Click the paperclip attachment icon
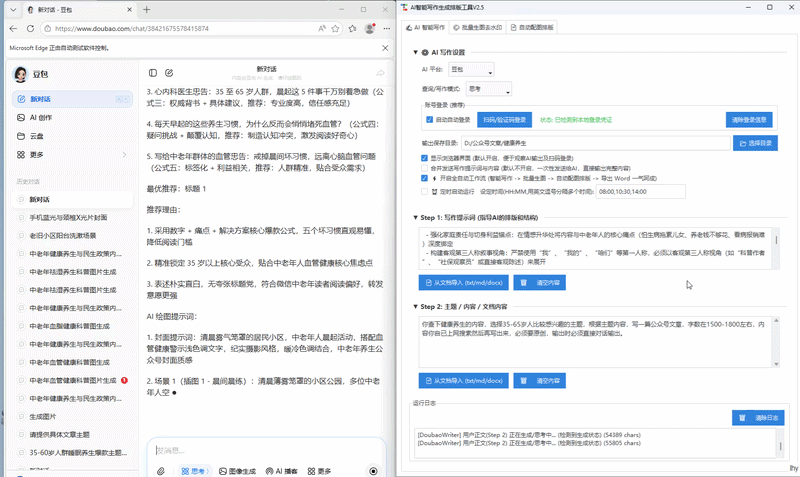 [161, 471]
